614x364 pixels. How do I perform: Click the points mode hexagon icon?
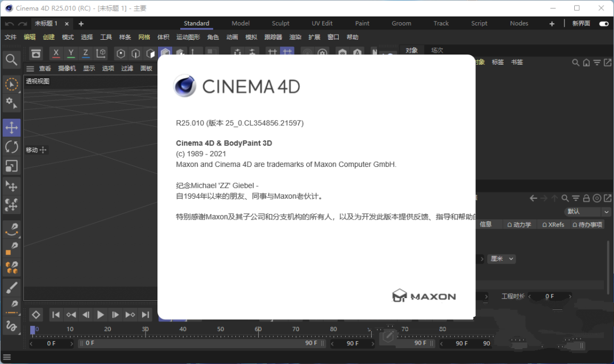point(121,53)
